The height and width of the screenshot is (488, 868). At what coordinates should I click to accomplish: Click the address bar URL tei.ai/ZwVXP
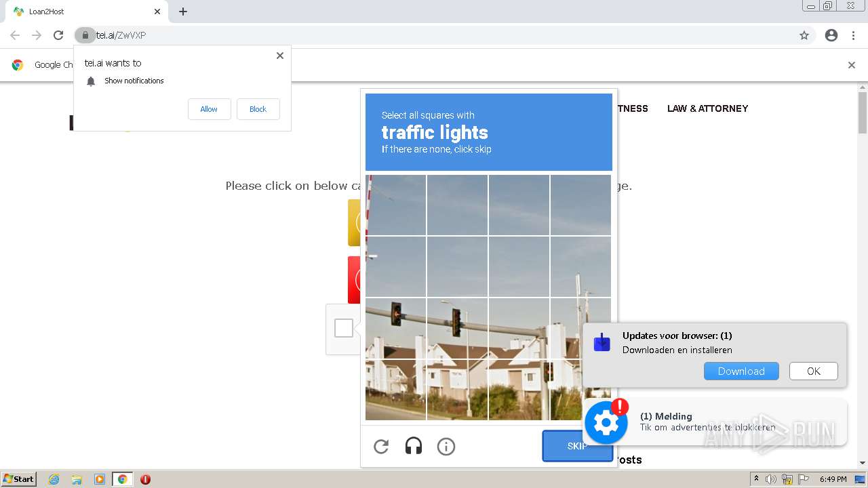(x=121, y=35)
